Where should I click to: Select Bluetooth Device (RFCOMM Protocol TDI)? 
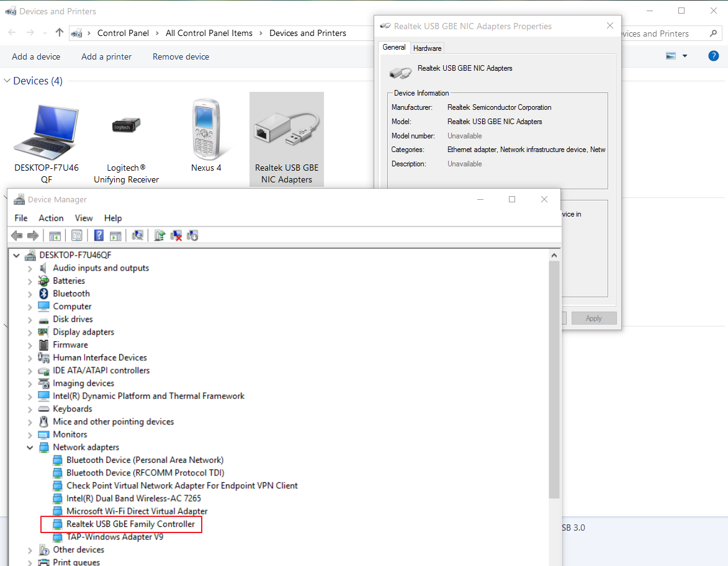(145, 473)
